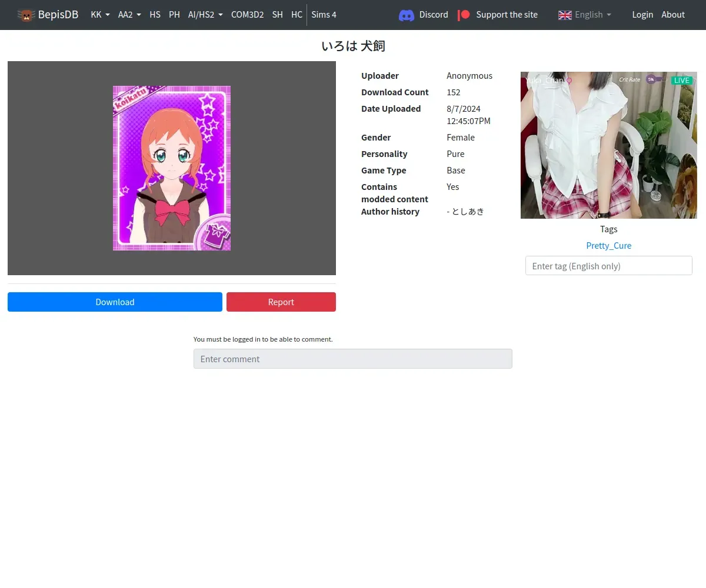Expand the AA2 dropdown menu

pos(129,15)
